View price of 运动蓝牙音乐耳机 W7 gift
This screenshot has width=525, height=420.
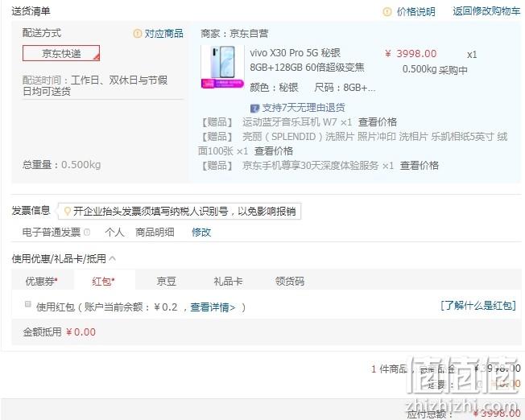(x=378, y=122)
